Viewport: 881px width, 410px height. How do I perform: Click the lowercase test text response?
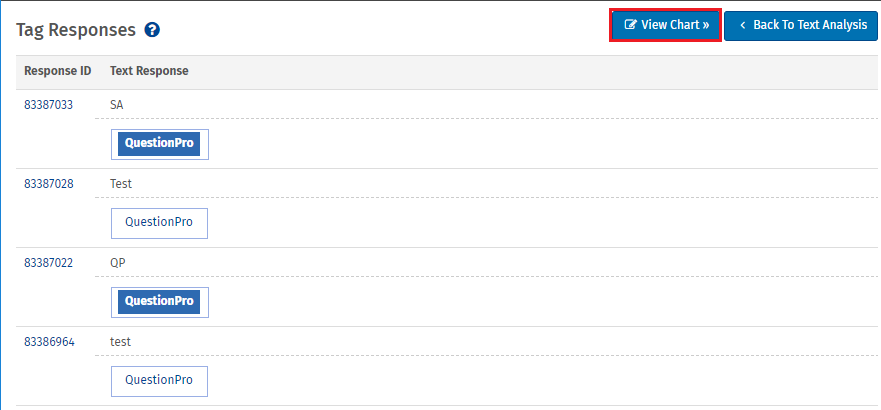pos(120,342)
